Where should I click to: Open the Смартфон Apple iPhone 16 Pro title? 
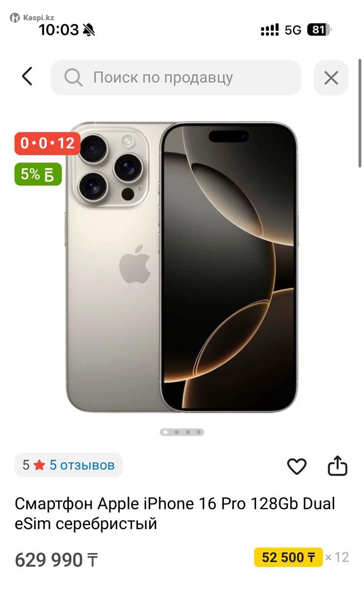(175, 513)
